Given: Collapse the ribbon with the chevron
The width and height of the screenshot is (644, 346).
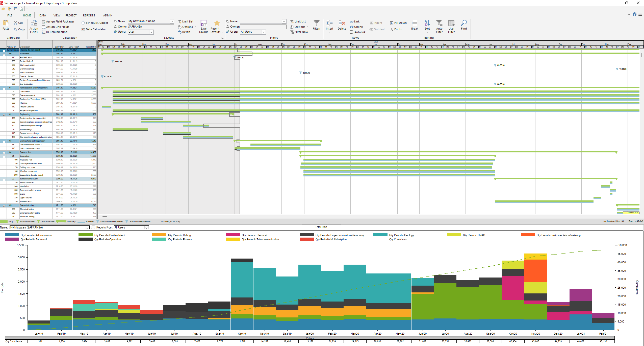Looking at the screenshot, I should coord(629,14).
